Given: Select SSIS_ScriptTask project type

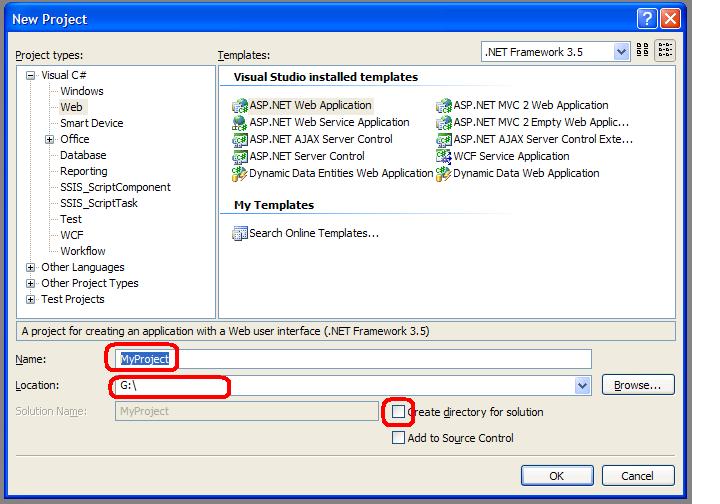Looking at the screenshot, I should [99, 203].
